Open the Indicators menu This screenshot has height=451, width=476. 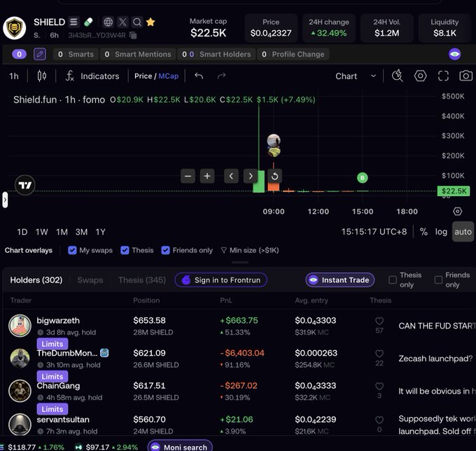pos(92,76)
